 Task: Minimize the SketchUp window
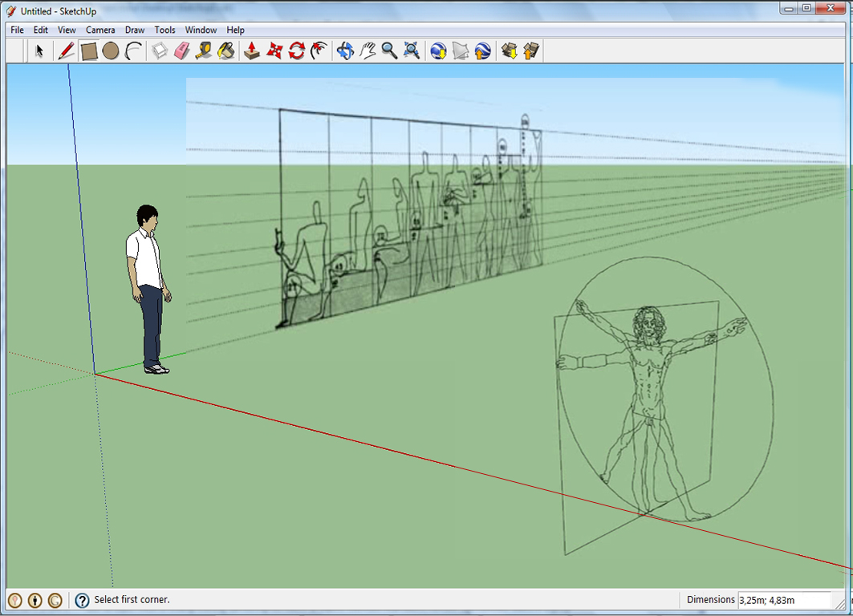(788, 8)
